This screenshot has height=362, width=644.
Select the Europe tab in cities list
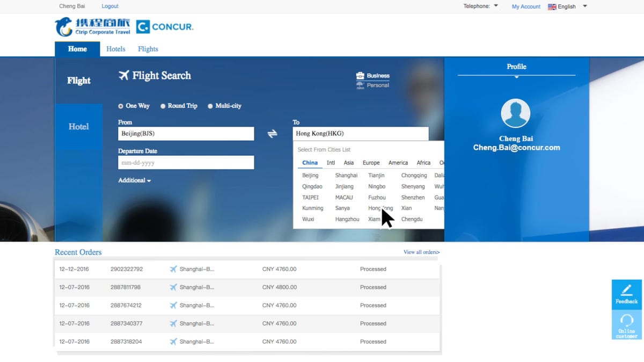[371, 163]
